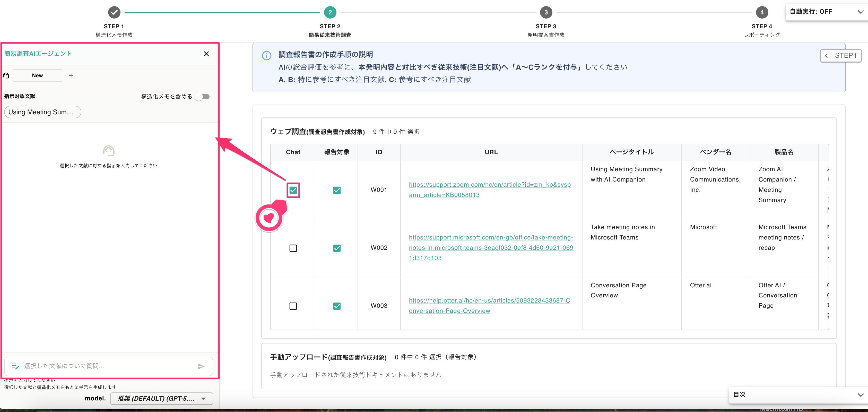
Task: Click the ベンダー名 column header
Action: click(x=715, y=152)
